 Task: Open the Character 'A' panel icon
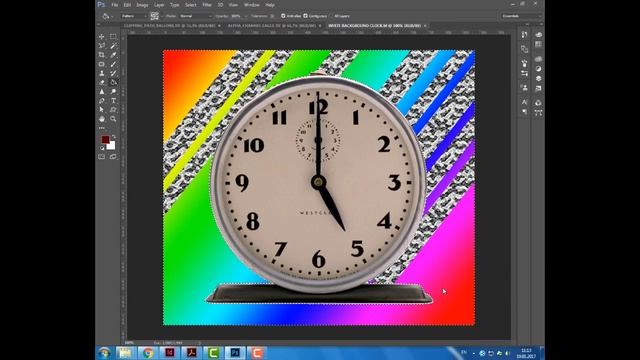[x=524, y=102]
